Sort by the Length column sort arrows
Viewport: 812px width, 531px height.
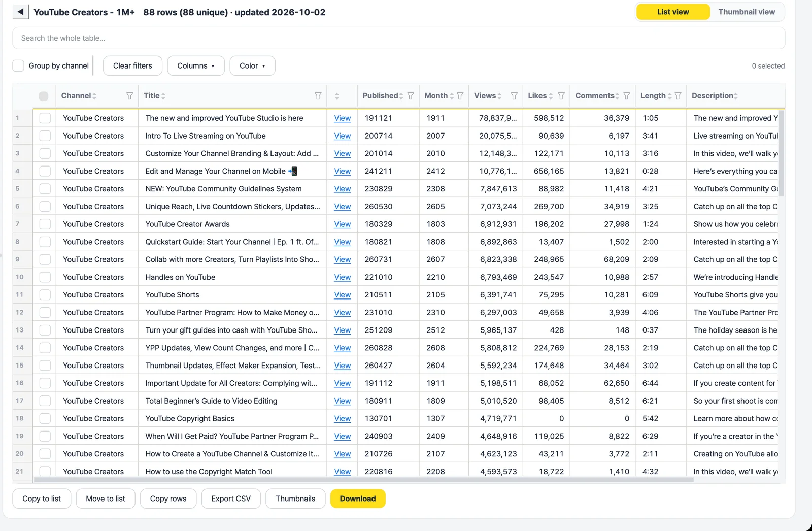pyautogui.click(x=669, y=96)
